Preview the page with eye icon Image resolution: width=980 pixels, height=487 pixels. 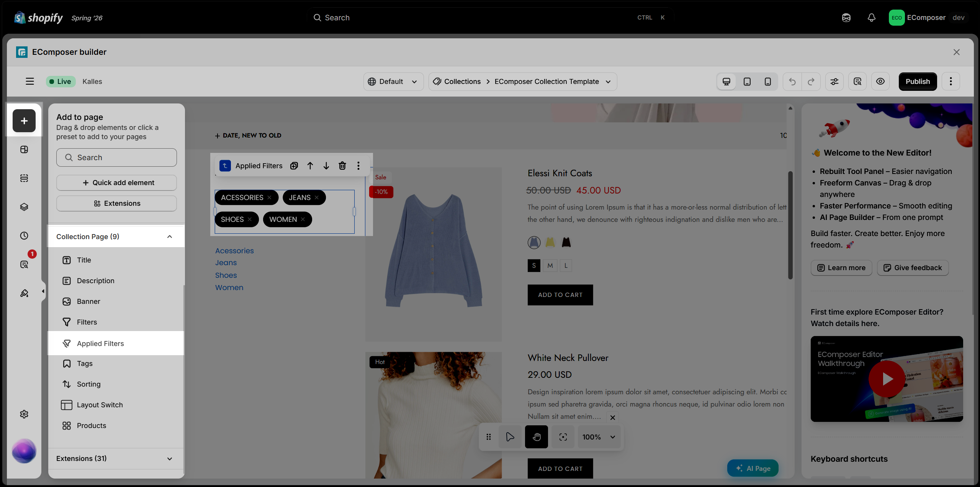pos(880,81)
